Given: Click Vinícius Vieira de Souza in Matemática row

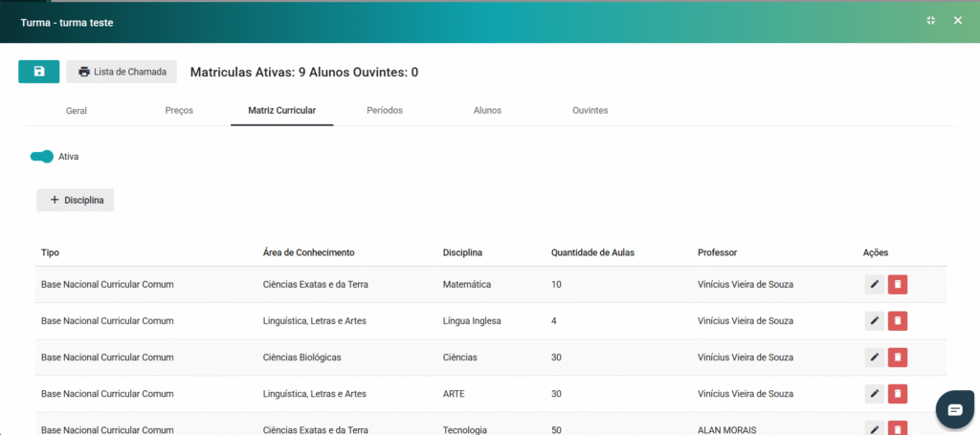Looking at the screenshot, I should (x=746, y=285).
